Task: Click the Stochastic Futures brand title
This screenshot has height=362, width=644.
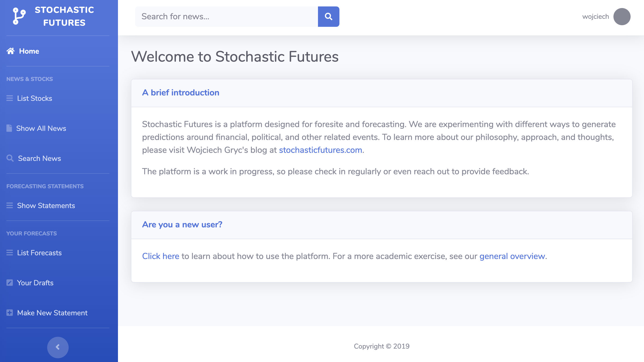Action: pos(64,16)
